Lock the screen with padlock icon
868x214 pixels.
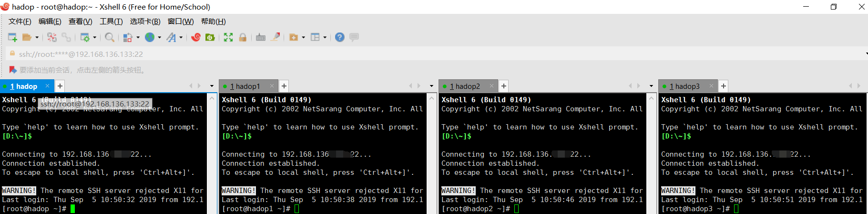243,37
